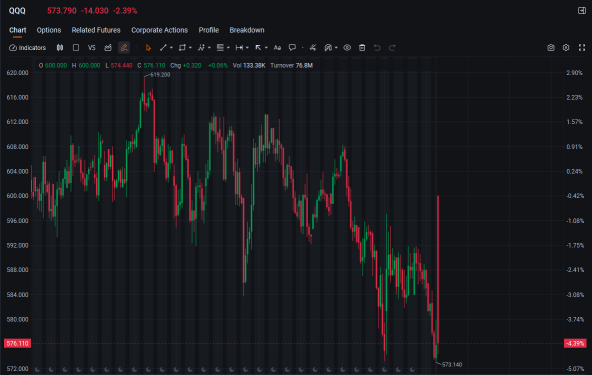Expand the pattern tools dropdown arrow

point(209,48)
